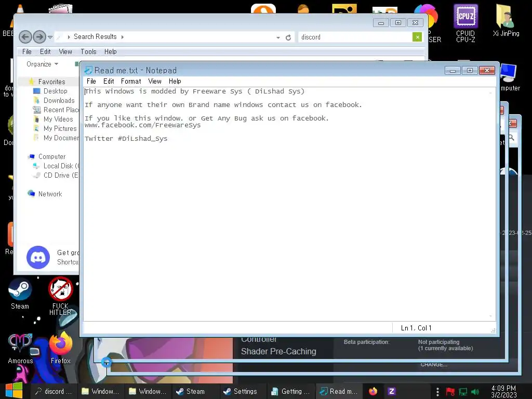Click CHANGE button in Steam settings

[434, 364]
